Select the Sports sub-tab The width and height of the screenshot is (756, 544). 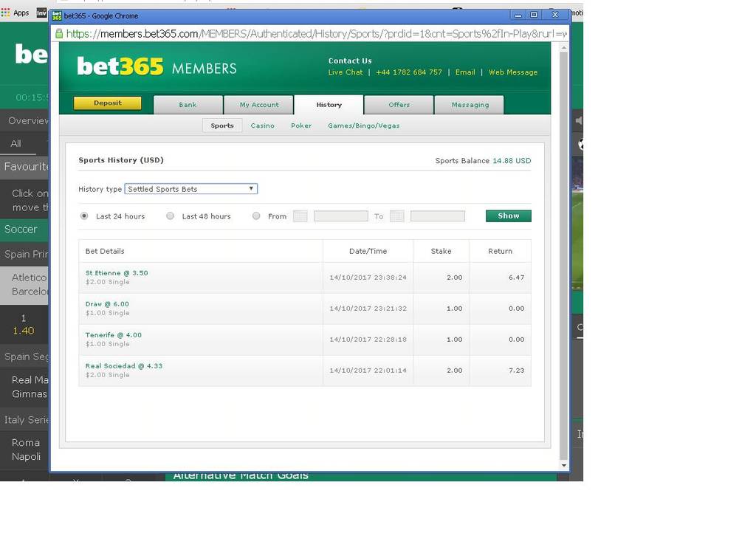[222, 125]
